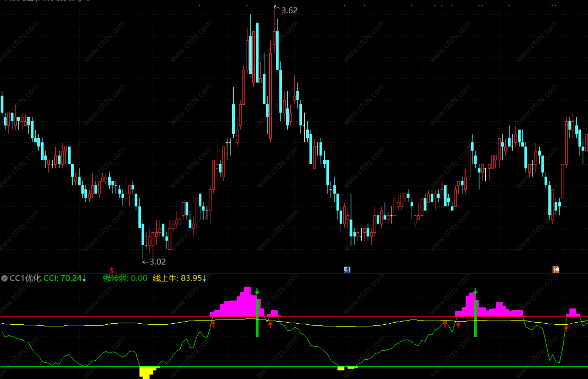Open the 预 forecast marker on timeline
The image size is (588, 379).
coord(556,270)
